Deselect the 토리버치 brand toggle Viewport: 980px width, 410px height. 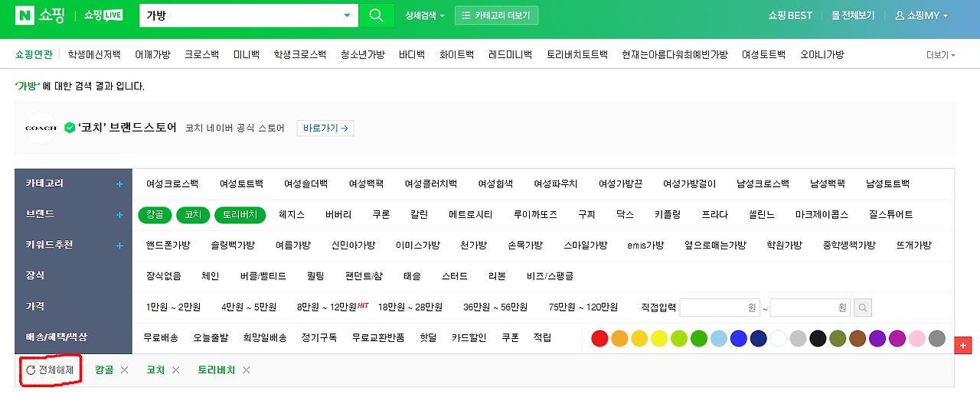pos(240,215)
